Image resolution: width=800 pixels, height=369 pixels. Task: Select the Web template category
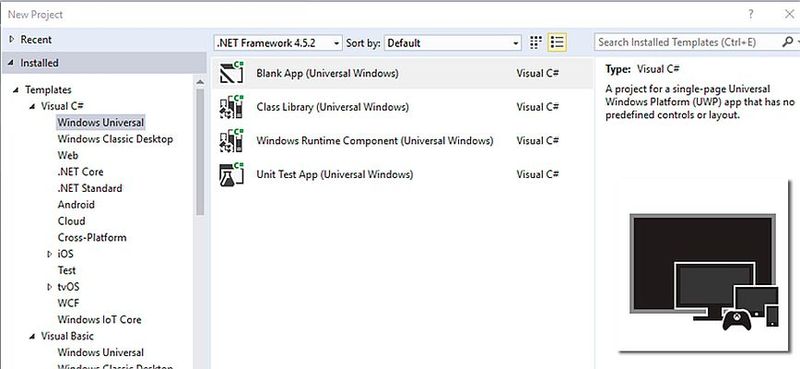tap(68, 155)
